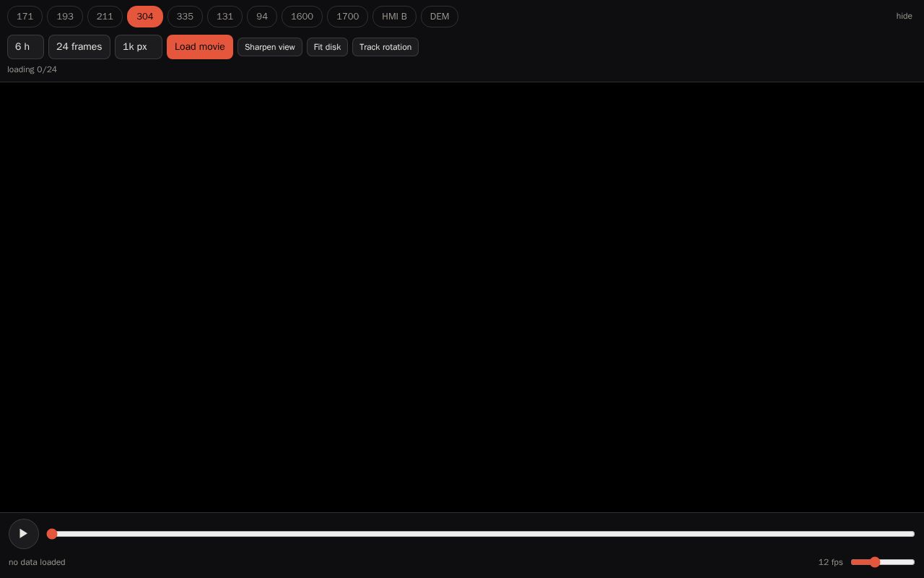Hide the control panel via hide link

pyautogui.click(x=905, y=16)
